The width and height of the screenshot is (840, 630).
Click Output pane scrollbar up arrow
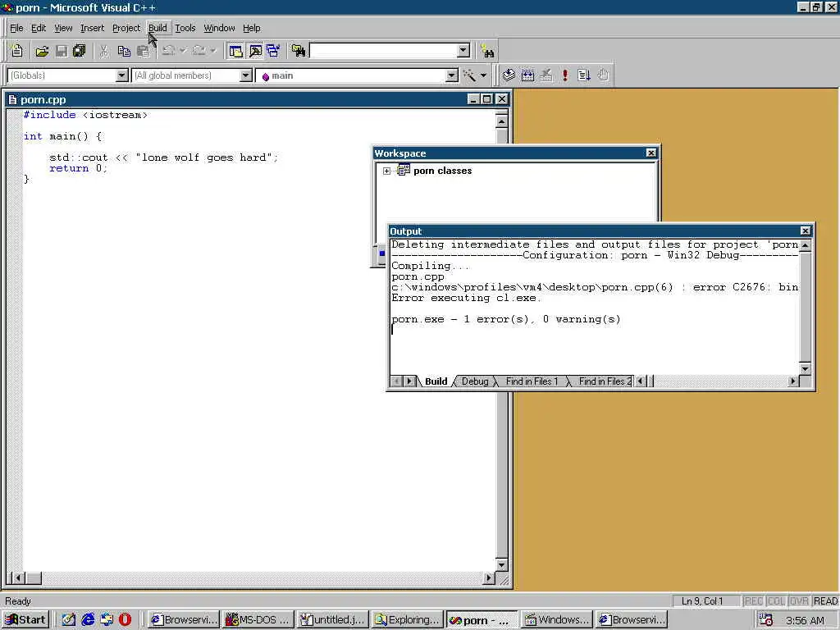point(806,245)
